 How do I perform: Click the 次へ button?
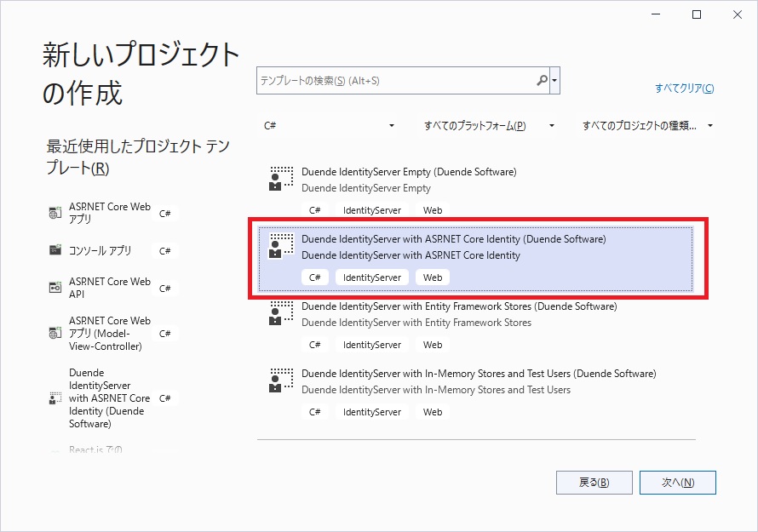678,483
